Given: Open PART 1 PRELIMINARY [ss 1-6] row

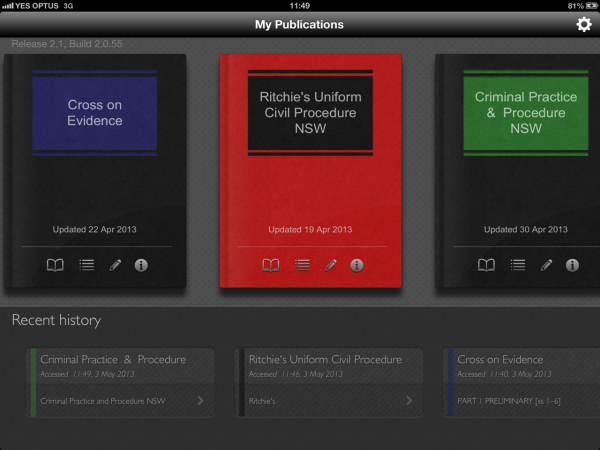Looking at the screenshot, I should pos(523,401).
